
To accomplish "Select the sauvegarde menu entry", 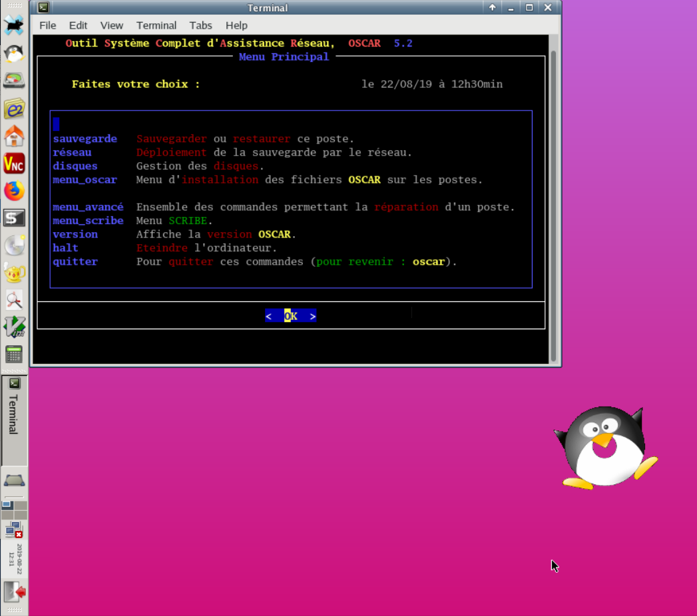I will 85,139.
